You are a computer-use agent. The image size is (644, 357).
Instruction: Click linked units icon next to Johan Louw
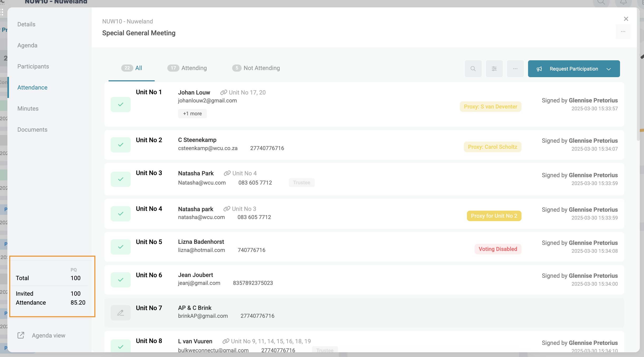(223, 92)
